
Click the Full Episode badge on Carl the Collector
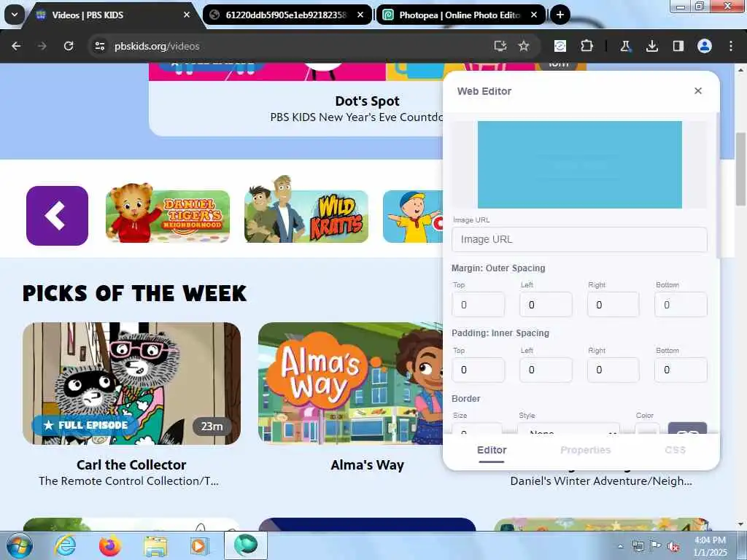[86, 425]
